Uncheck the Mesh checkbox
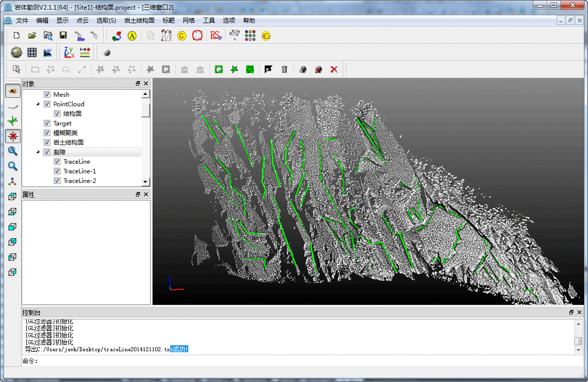Image resolution: width=588 pixels, height=382 pixels. pyautogui.click(x=47, y=95)
